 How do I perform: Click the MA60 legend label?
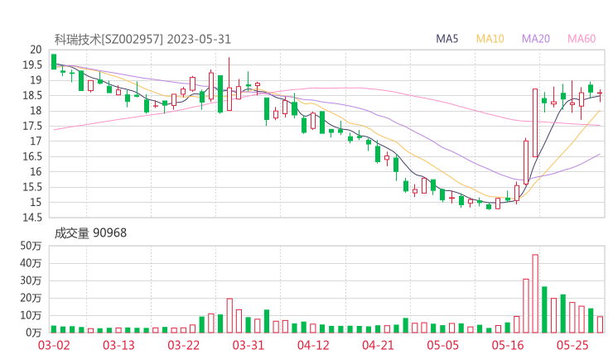(582, 39)
